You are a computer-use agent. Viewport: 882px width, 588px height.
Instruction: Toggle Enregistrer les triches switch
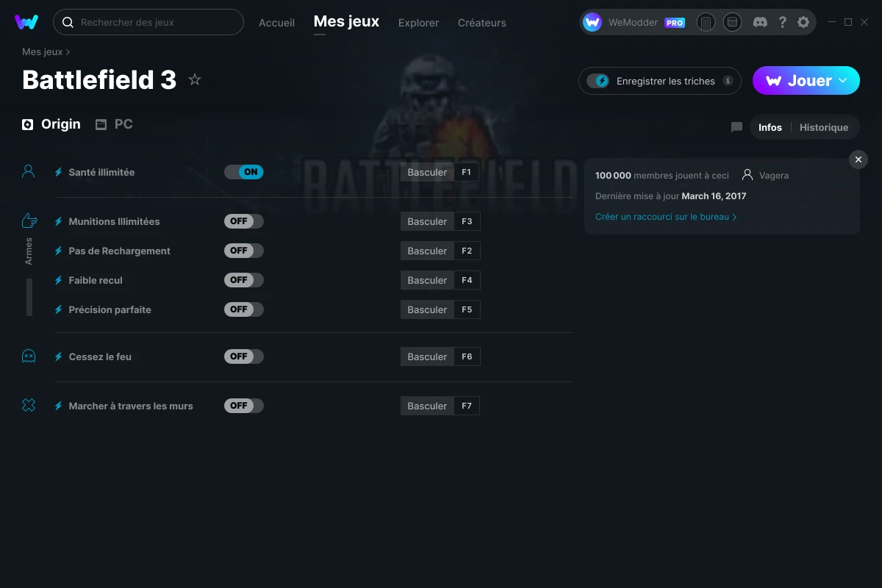click(598, 81)
